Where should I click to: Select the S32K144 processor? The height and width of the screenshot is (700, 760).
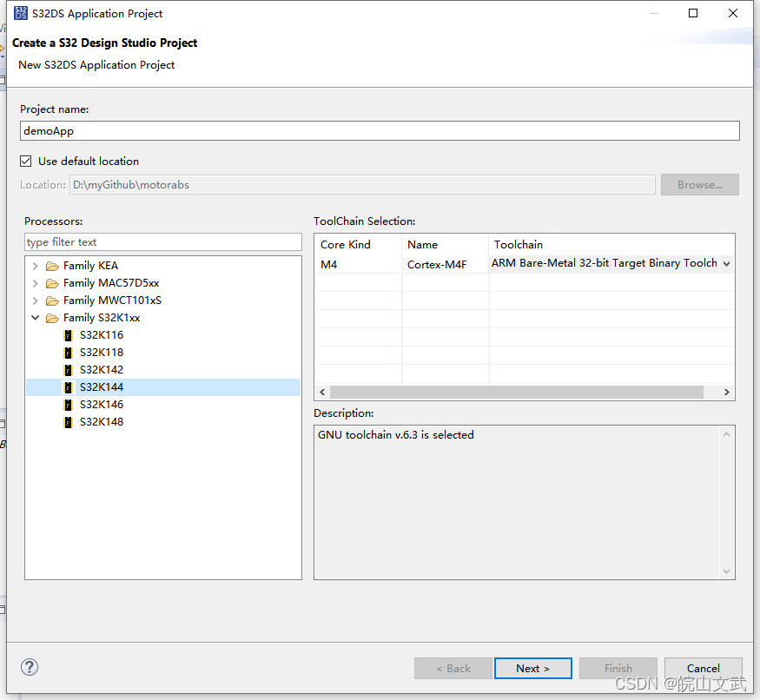[x=102, y=387]
